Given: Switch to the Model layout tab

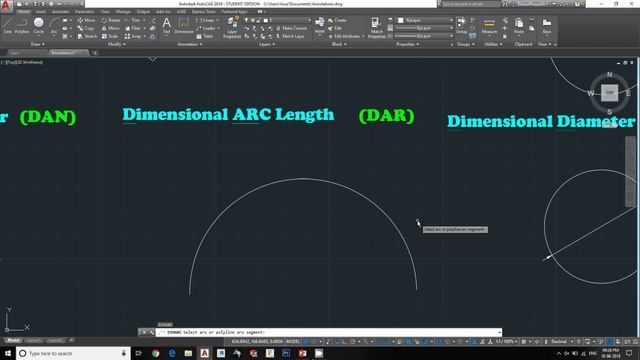Looking at the screenshot, I should click(x=13, y=340).
